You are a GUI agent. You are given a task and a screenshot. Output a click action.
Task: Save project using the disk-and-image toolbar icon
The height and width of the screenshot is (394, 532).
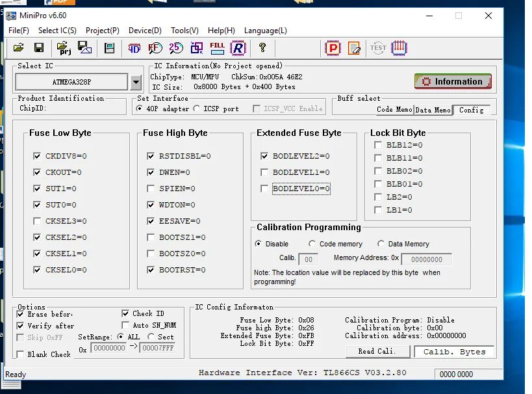click(84, 47)
